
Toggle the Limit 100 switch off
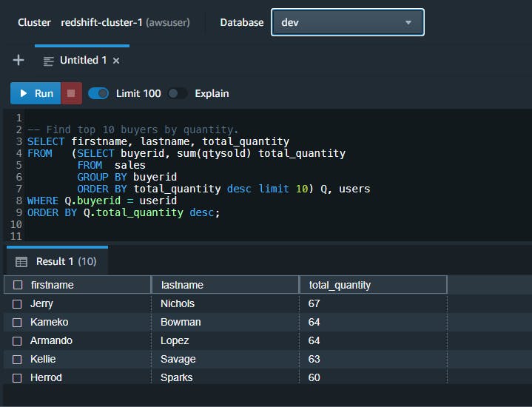[x=98, y=93]
